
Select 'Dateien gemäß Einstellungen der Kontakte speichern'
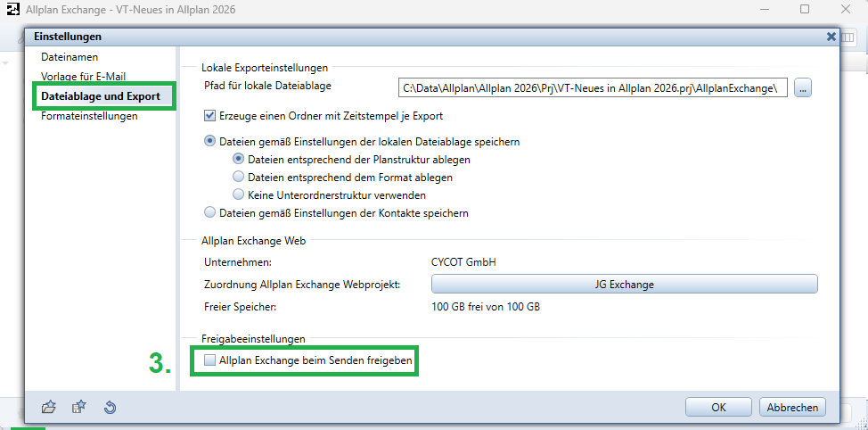click(x=210, y=213)
